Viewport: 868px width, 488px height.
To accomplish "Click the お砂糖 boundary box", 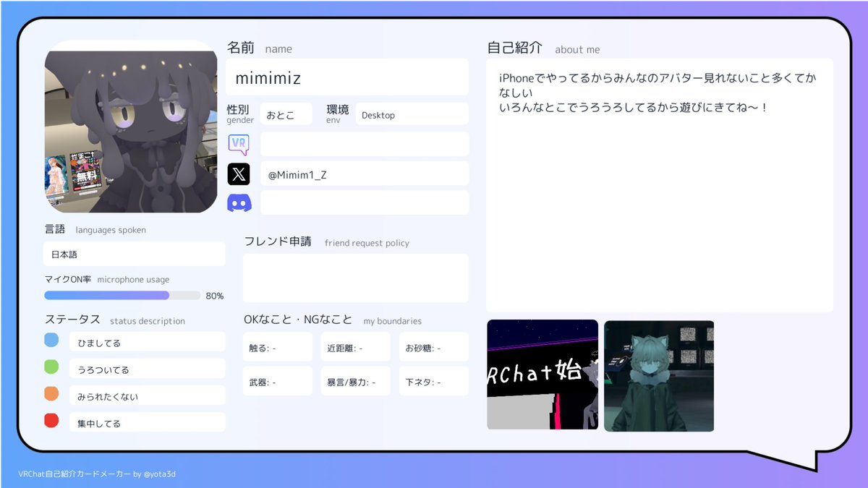I will pos(434,347).
